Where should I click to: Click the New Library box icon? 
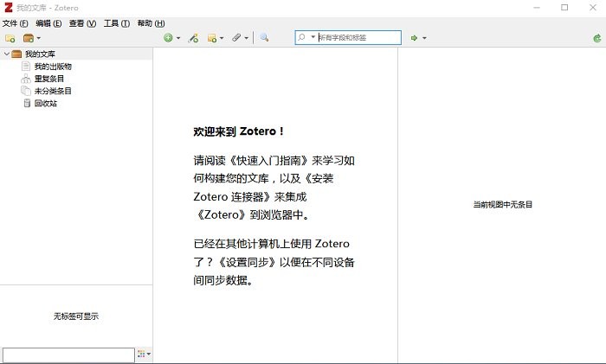29,38
